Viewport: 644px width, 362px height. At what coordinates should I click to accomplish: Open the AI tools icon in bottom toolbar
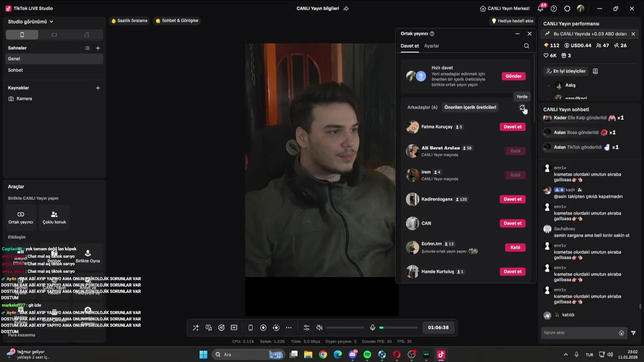tap(221, 328)
